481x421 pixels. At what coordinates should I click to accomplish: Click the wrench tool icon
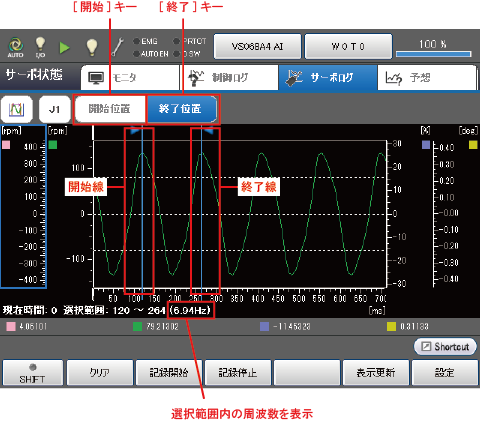(117, 47)
